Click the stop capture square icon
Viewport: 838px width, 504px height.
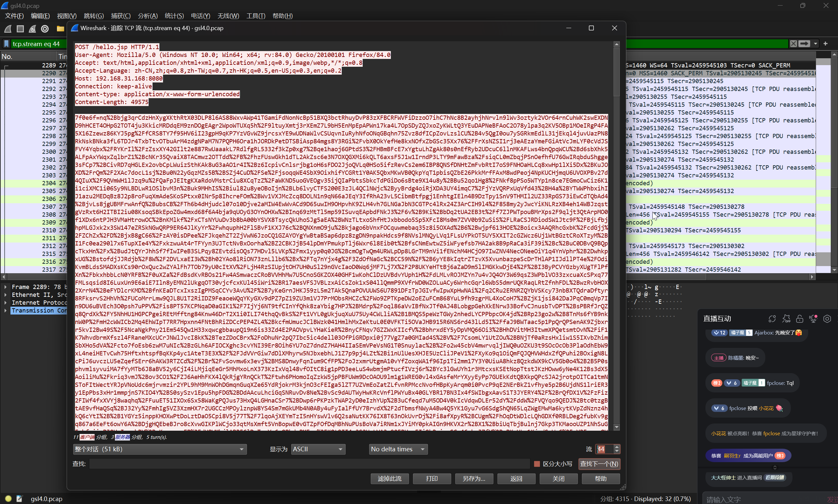click(20, 29)
